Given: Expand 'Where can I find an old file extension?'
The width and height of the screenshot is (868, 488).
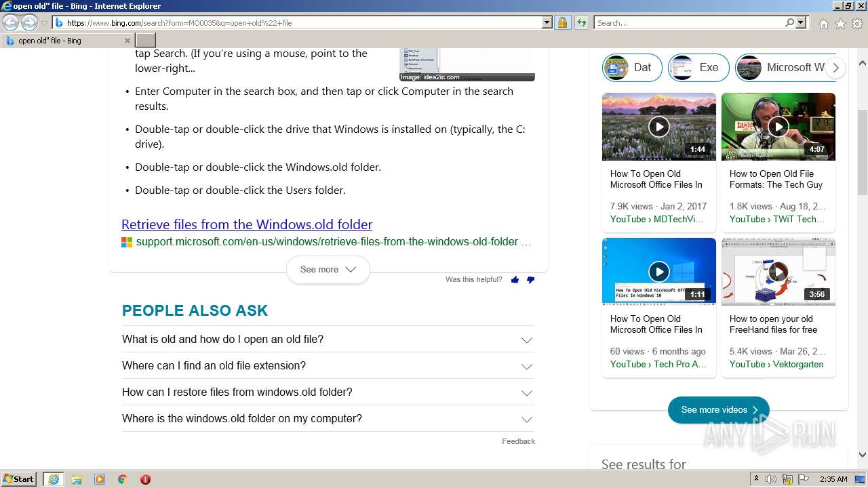Looking at the screenshot, I should tap(328, 366).
